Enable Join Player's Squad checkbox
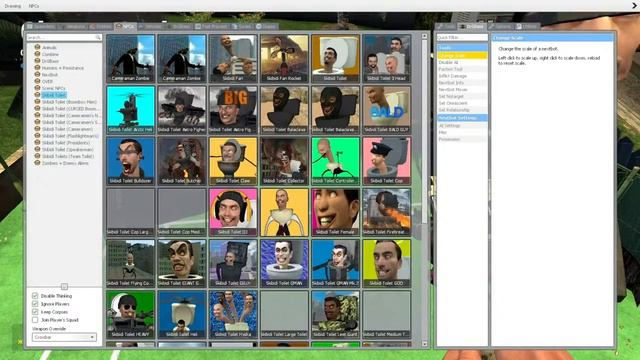The image size is (640, 360). click(x=35, y=320)
